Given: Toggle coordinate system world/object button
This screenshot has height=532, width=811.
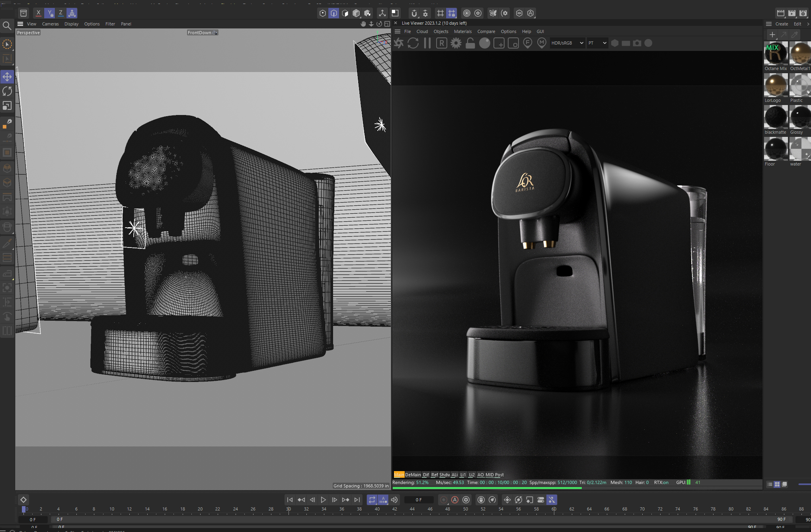Looking at the screenshot, I should pos(72,13).
